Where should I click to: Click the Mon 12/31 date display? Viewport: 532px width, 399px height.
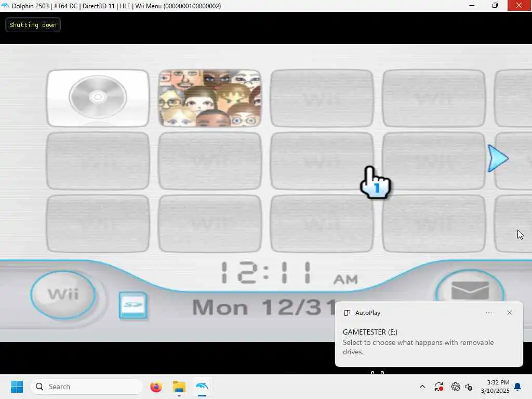264,307
